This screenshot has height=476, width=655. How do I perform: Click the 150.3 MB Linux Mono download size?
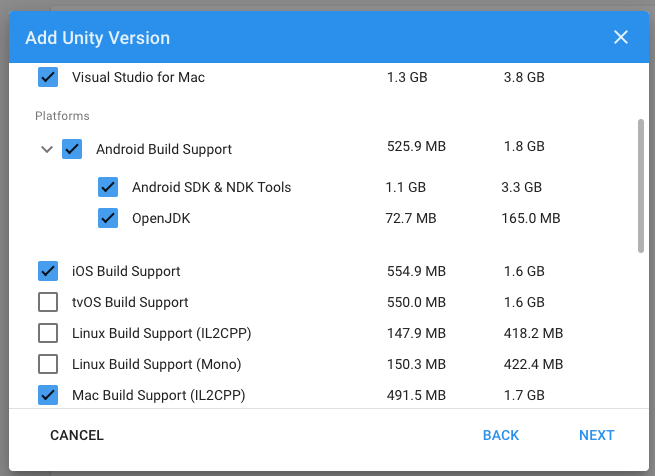pyautogui.click(x=416, y=364)
